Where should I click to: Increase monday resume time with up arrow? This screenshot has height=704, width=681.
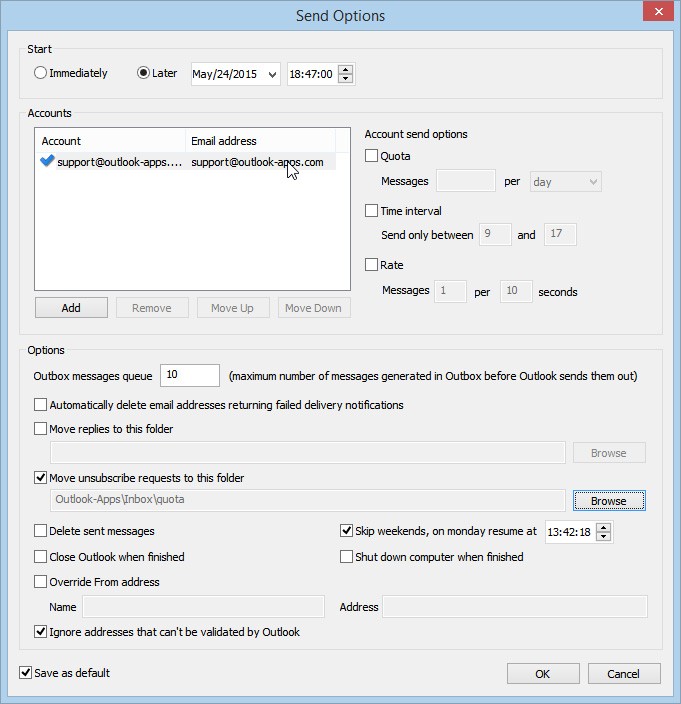click(604, 528)
